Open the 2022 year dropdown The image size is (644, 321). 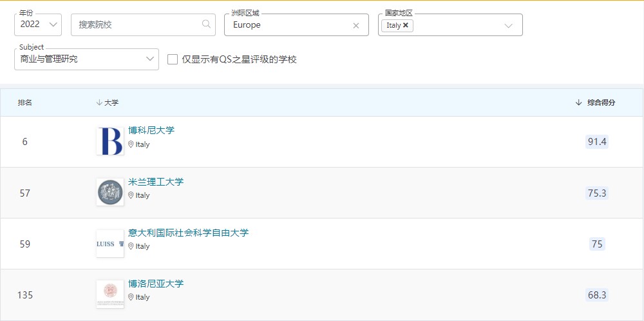click(x=38, y=24)
